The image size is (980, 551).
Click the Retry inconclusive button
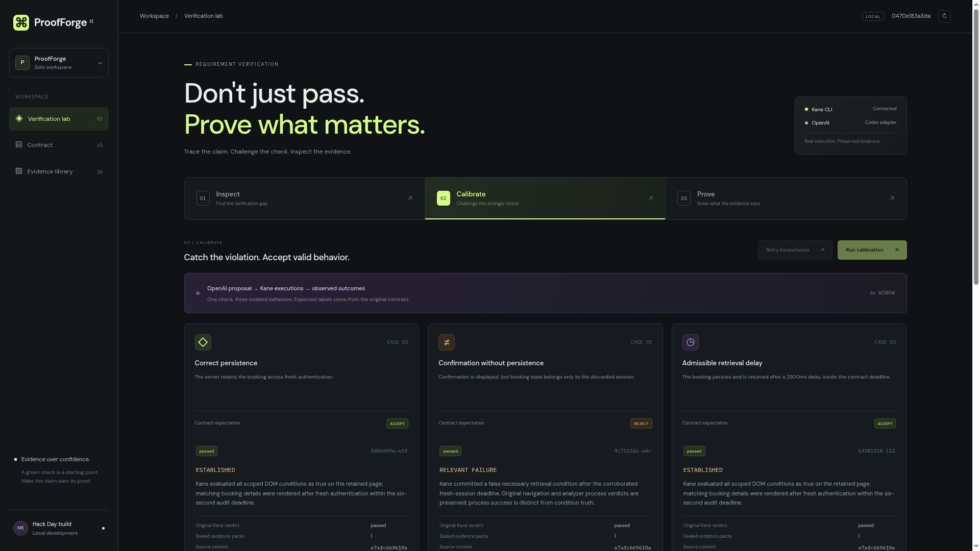click(795, 250)
